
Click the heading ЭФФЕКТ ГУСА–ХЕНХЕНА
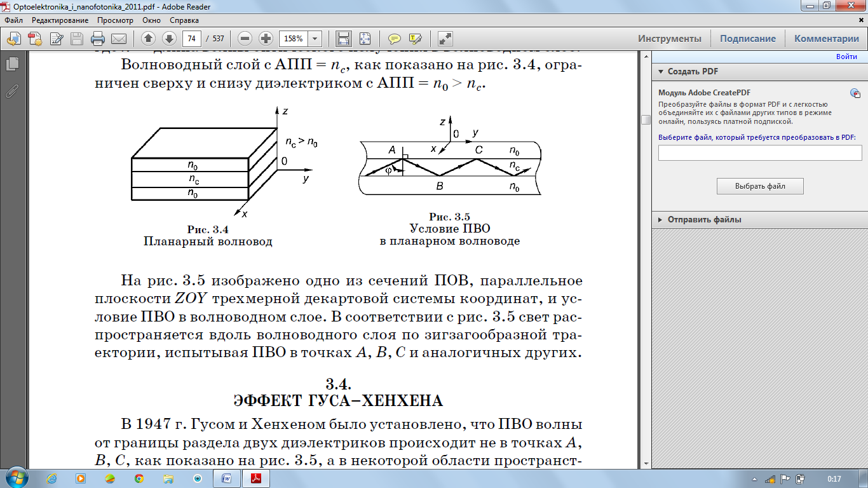(338, 400)
